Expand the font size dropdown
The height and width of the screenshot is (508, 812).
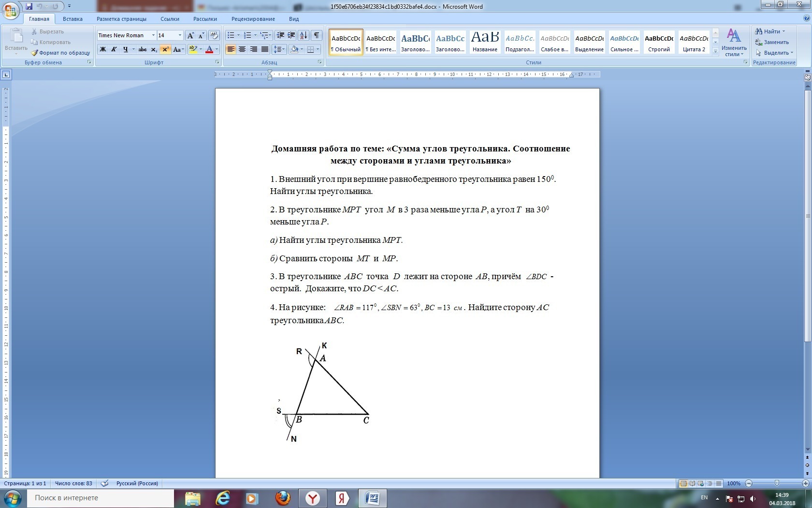tap(179, 35)
